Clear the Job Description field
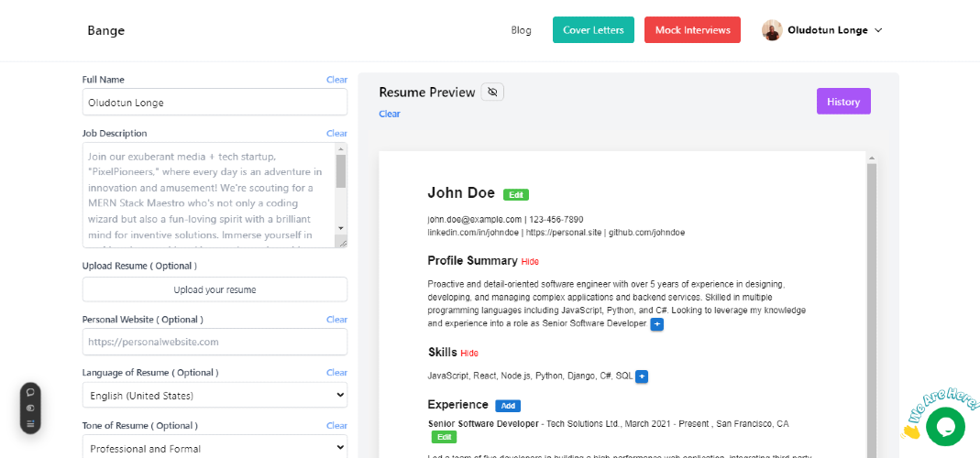Viewport: 980px width, 458px height. coord(336,133)
